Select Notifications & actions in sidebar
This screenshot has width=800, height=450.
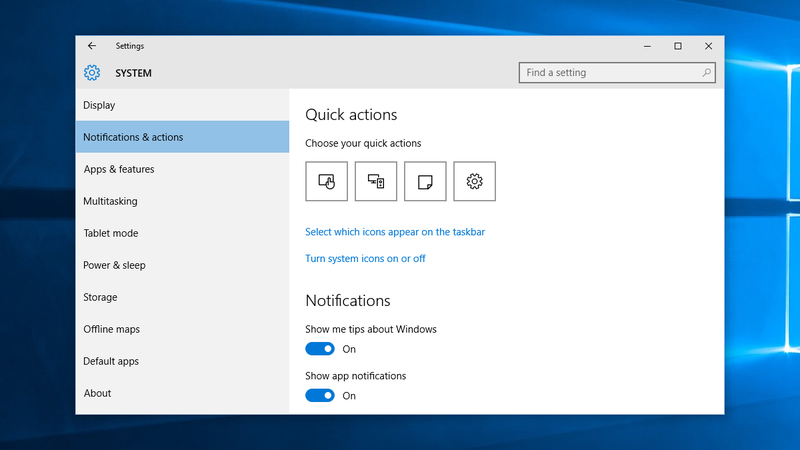tap(182, 137)
